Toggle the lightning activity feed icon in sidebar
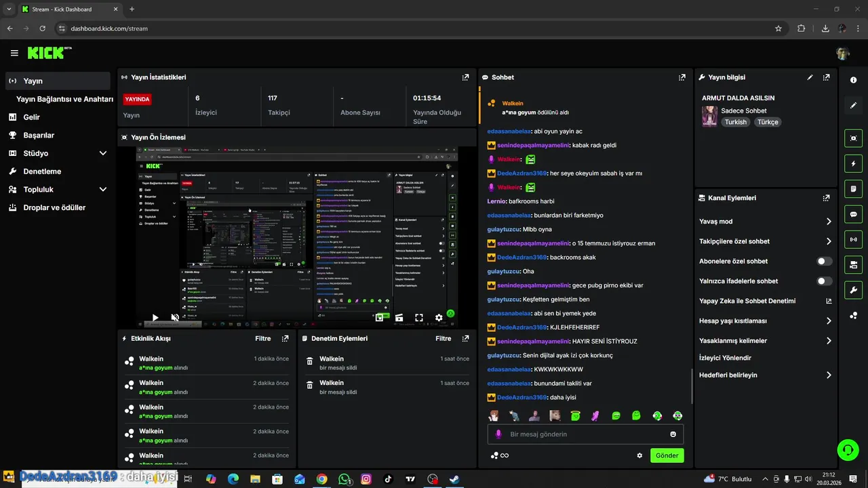The width and height of the screenshot is (868, 488). tap(853, 163)
